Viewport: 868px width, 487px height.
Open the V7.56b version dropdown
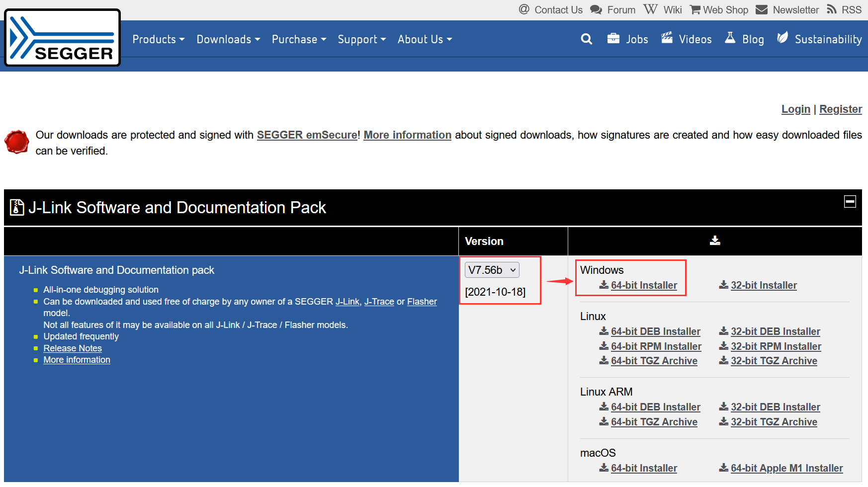(492, 270)
